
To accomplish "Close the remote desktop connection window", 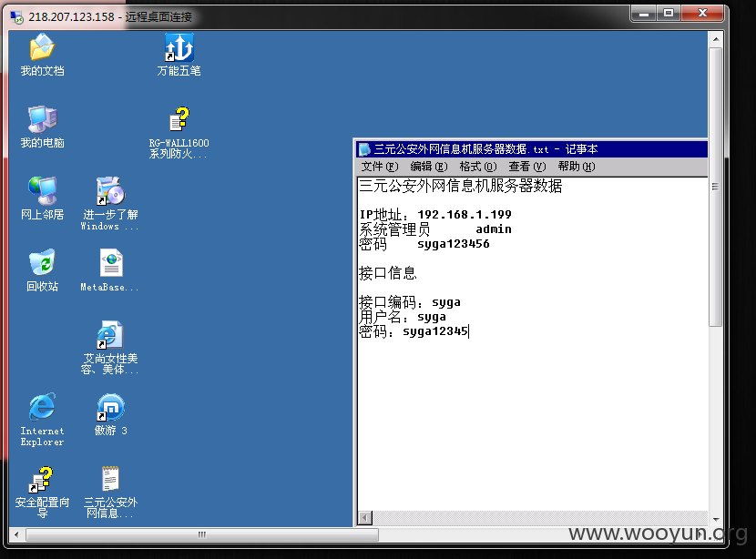I will pyautogui.click(x=702, y=14).
